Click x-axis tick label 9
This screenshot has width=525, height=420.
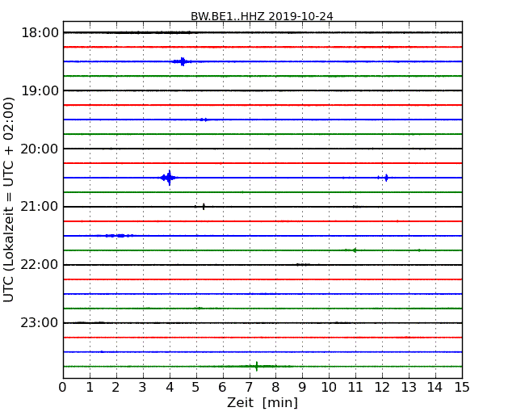click(302, 387)
